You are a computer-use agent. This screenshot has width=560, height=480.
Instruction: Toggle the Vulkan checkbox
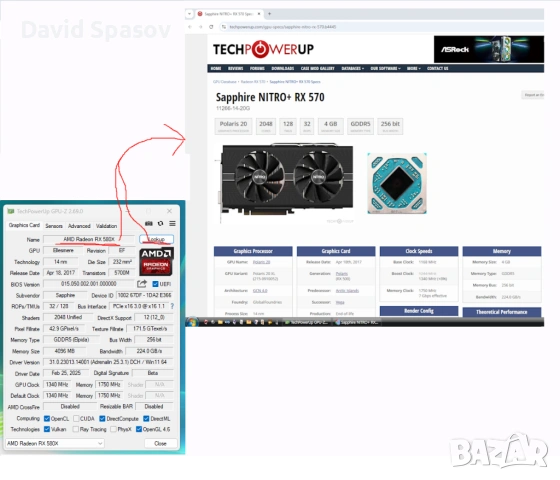tap(47, 429)
